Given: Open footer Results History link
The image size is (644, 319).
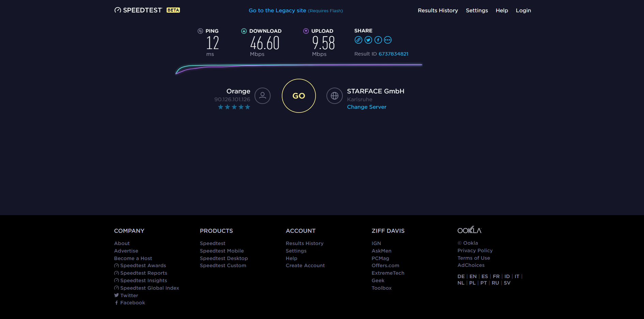Looking at the screenshot, I should [305, 243].
